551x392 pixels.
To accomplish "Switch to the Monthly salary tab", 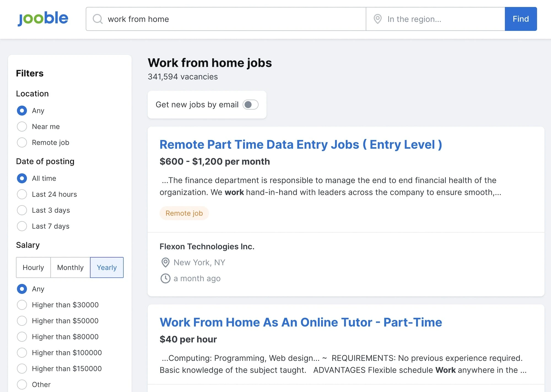I will pos(70,267).
